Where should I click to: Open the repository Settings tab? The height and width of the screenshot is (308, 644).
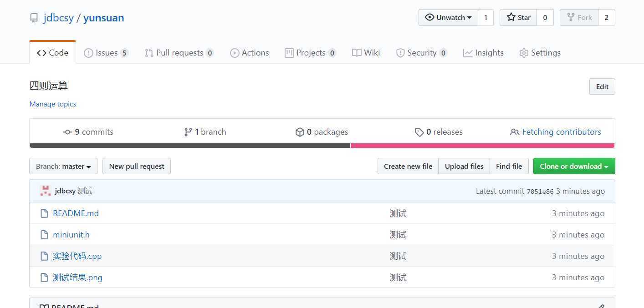tap(540, 53)
